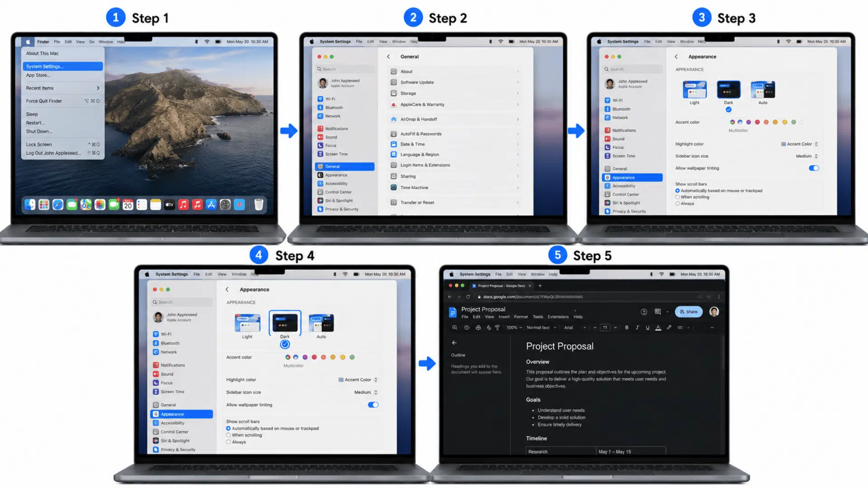This screenshot has height=488, width=868.
Task: Reload the page in the Step 5 browser
Action: 468,297
